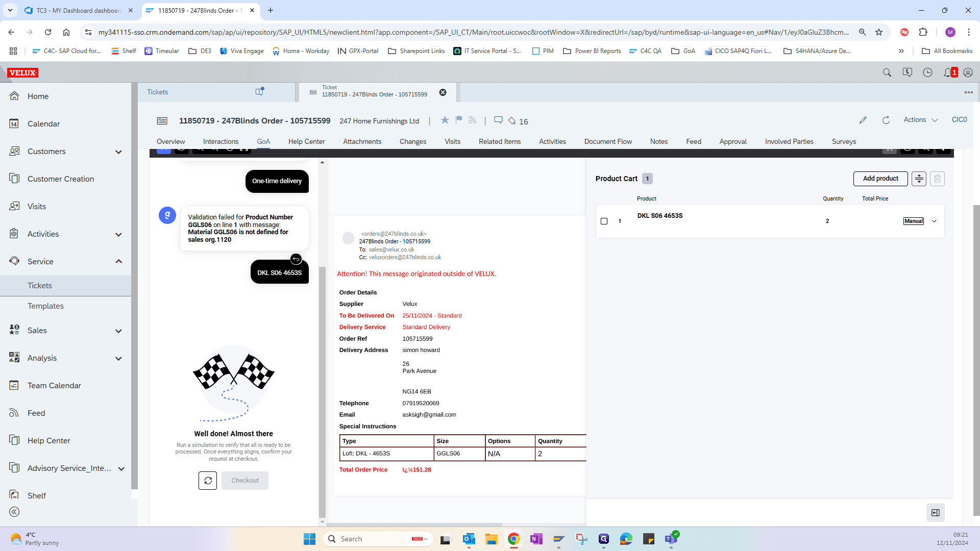Open the product cart filter settings icon
Screen dimensions: 980x551
(919, 179)
